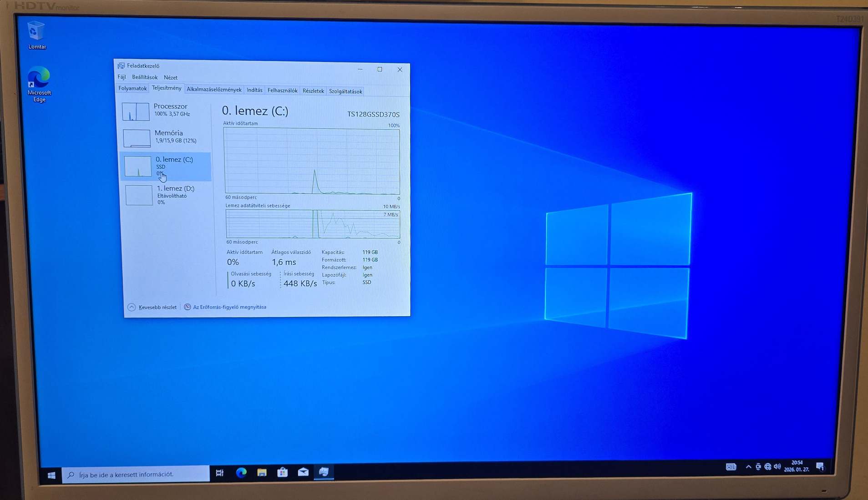Open Az Erőforrás-figyelő megnyitása link
This screenshot has width=868, height=500.
230,307
